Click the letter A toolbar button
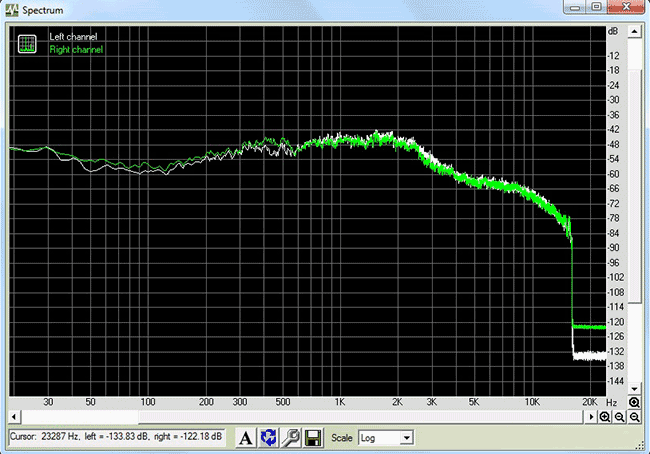The image size is (650, 454). (246, 438)
